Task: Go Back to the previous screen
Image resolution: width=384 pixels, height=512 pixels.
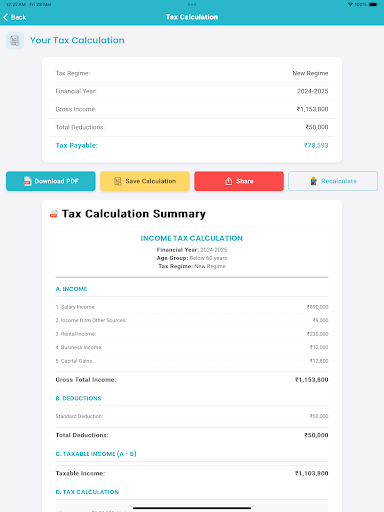Action: pos(15,17)
